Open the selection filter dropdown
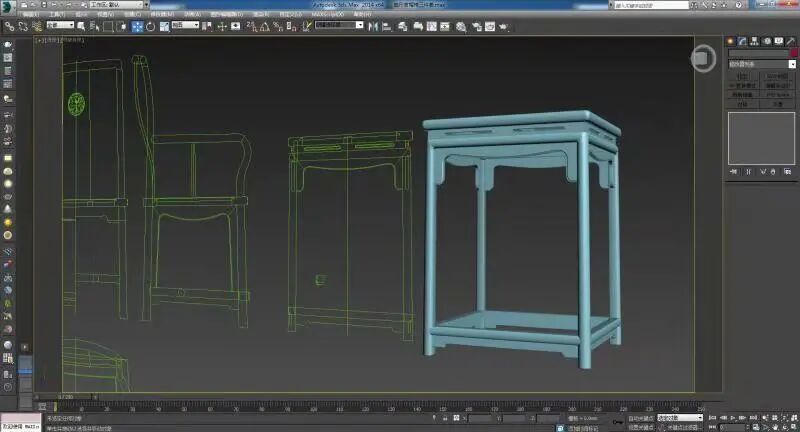Screen dimensions: 800x432 pyautogui.click(x=60, y=25)
